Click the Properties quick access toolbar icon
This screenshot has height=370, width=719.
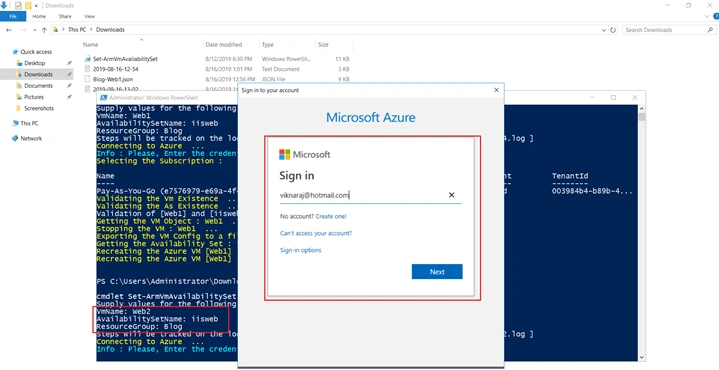[18, 6]
